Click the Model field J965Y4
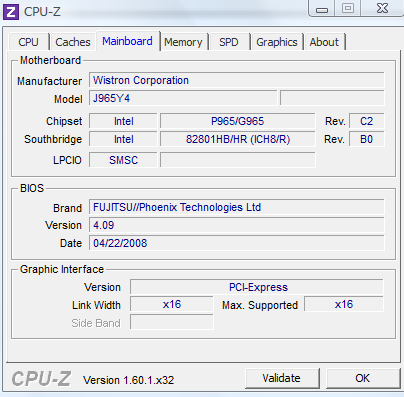The height and width of the screenshot is (397, 404). click(183, 98)
